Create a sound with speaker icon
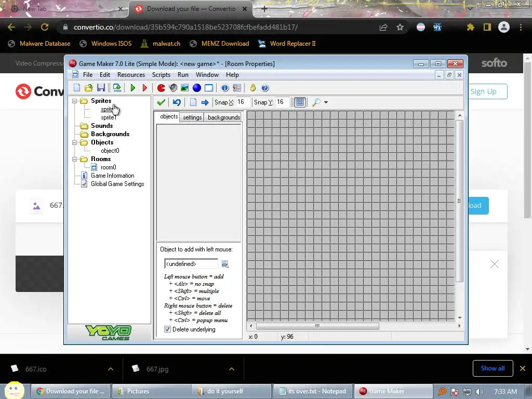The height and width of the screenshot is (399, 532). 173,88
